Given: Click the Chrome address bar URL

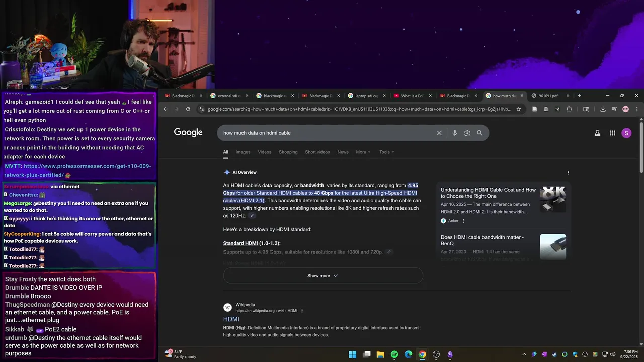Looking at the screenshot, I should 359,109.
